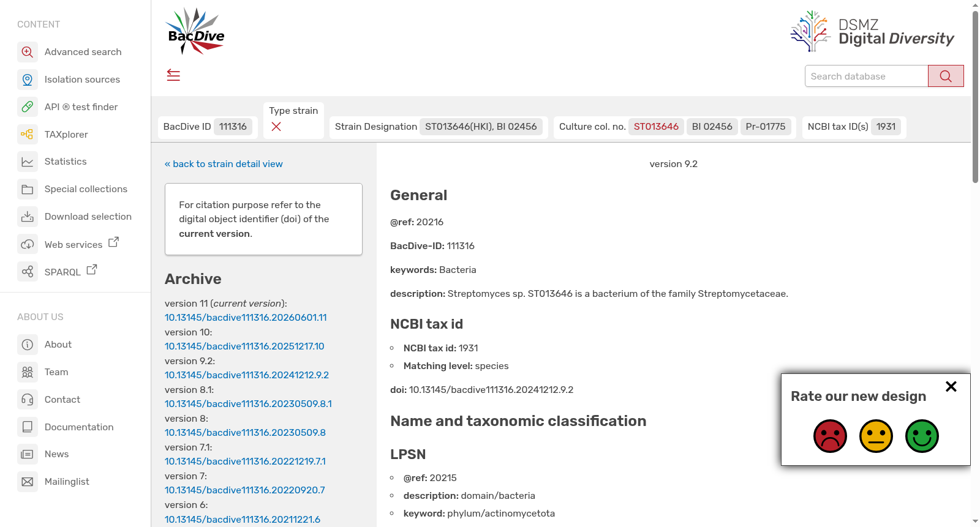The image size is (980, 527).
Task: Click the Contact headset icon
Action: click(x=28, y=400)
